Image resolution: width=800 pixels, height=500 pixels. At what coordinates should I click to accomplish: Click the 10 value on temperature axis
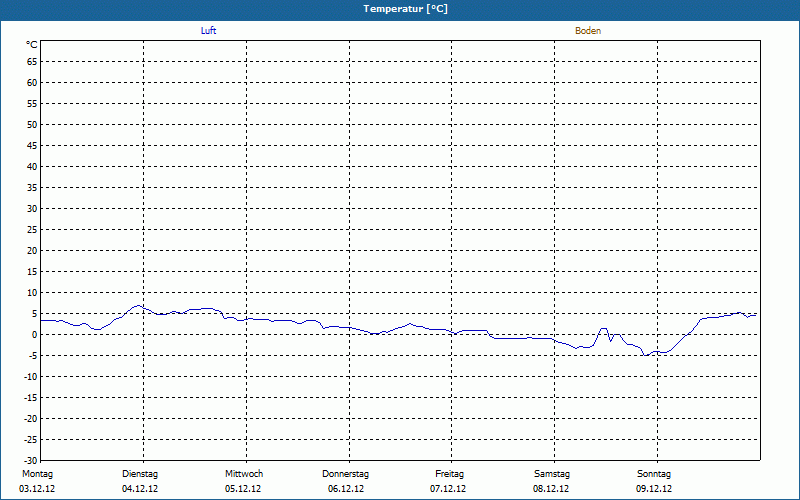coord(32,293)
